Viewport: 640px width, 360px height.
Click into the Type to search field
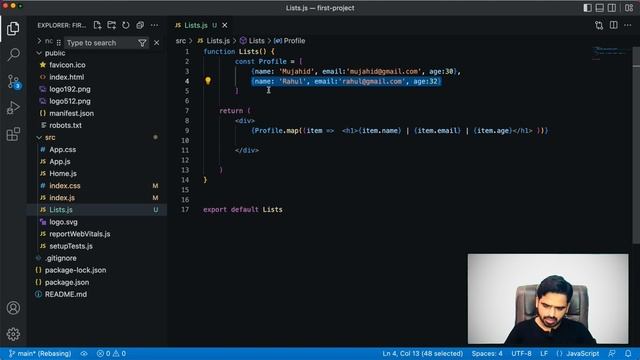(x=100, y=43)
